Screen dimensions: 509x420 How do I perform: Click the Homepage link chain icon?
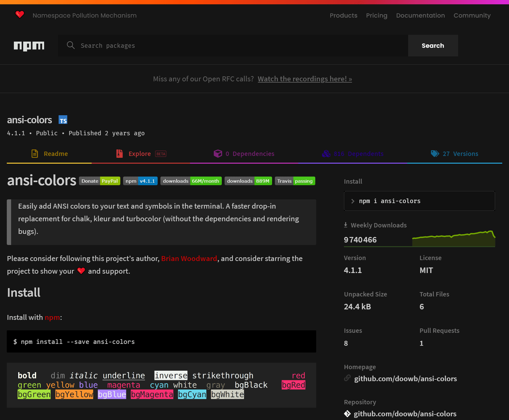tap(347, 378)
